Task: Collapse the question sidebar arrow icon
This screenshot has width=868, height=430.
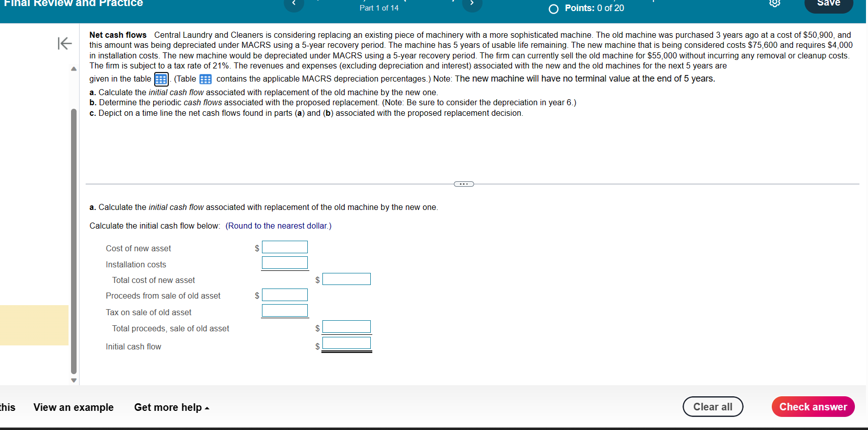Action: coord(64,43)
